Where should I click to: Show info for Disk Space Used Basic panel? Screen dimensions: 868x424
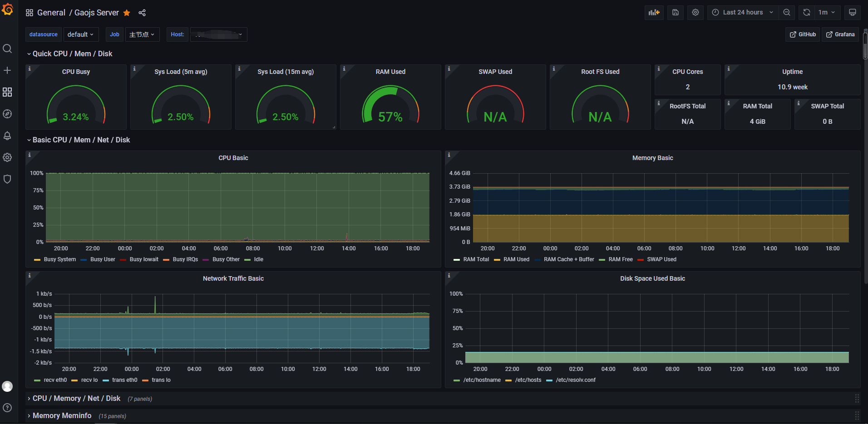coord(449,276)
